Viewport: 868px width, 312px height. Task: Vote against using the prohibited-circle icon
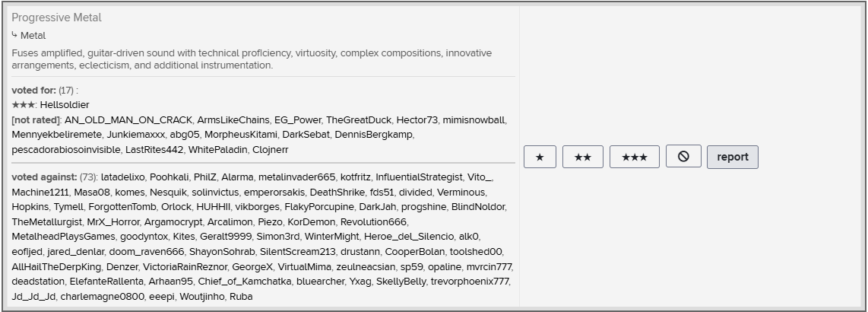tap(683, 156)
